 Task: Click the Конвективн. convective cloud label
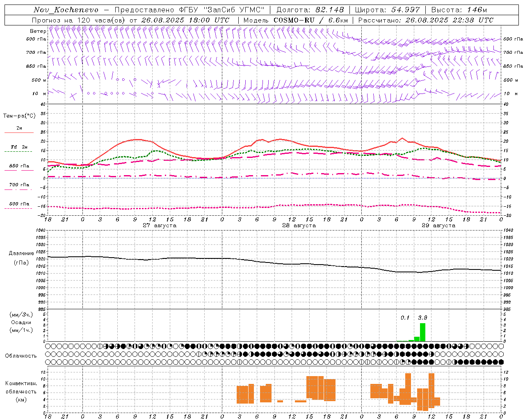(x=21, y=383)
